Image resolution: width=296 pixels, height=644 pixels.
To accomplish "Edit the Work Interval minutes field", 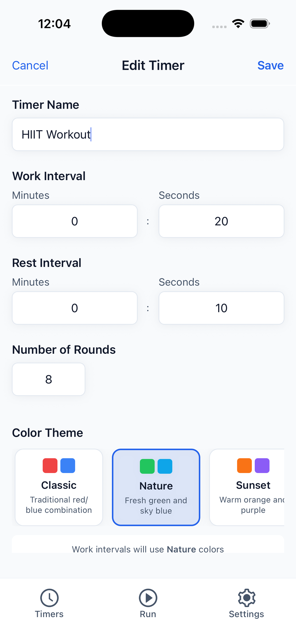I will click(x=75, y=221).
